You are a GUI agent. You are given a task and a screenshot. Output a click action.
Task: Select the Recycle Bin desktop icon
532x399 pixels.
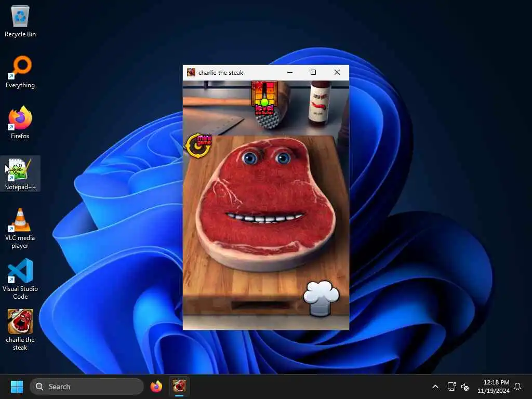pyautogui.click(x=20, y=21)
